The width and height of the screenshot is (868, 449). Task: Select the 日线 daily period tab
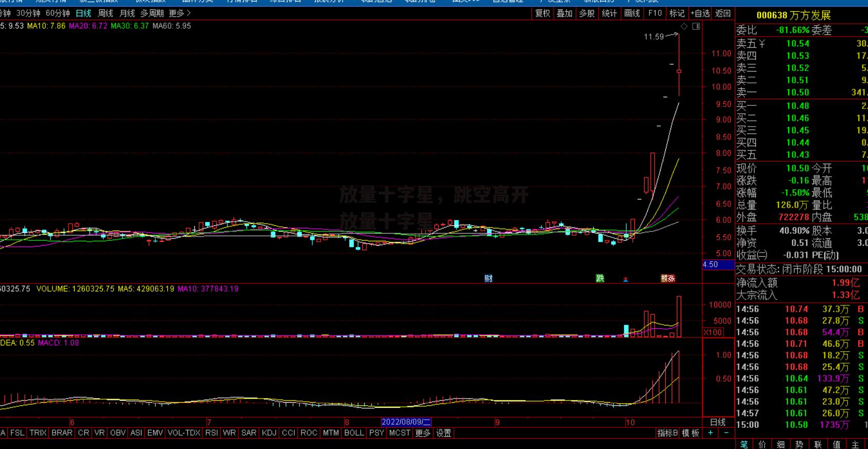[83, 13]
